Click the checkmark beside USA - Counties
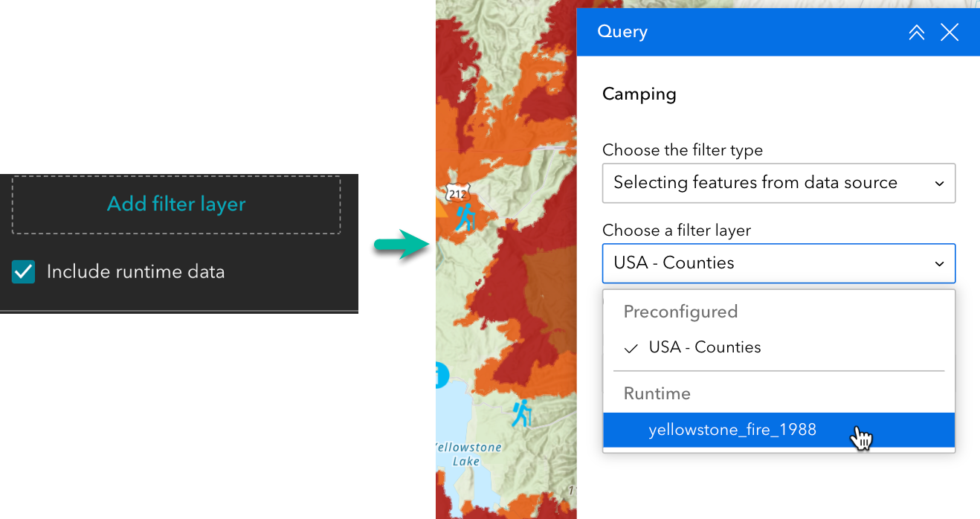The width and height of the screenshot is (980, 519). pos(631,348)
